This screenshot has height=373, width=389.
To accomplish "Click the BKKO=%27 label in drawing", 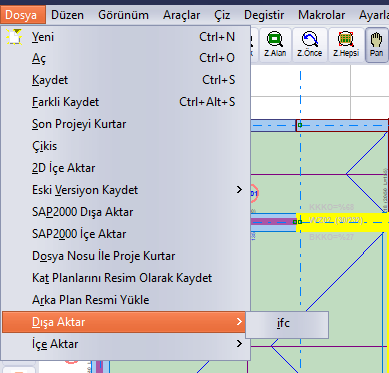I will tap(332, 237).
